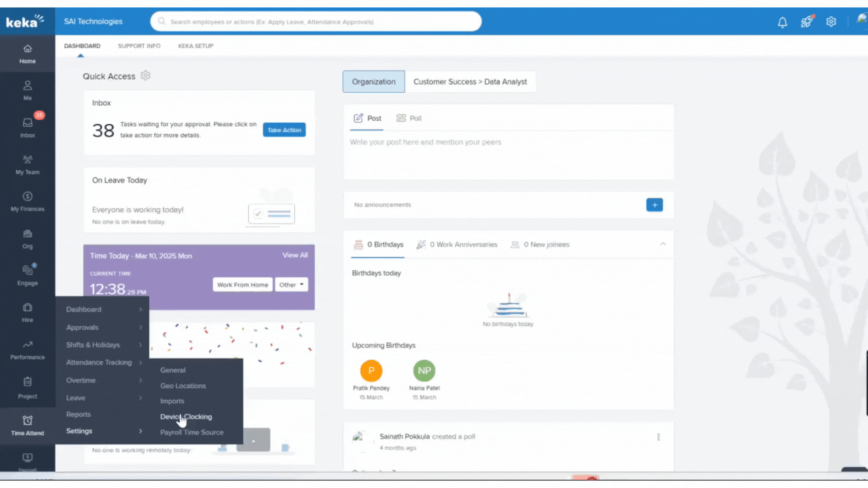Open the notifications bell icon

click(782, 22)
